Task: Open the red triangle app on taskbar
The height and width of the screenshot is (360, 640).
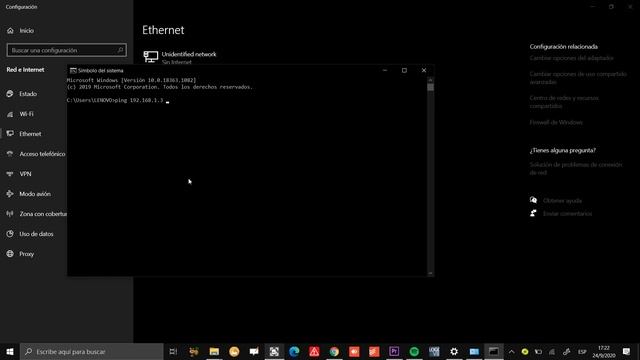Action: coord(314,351)
